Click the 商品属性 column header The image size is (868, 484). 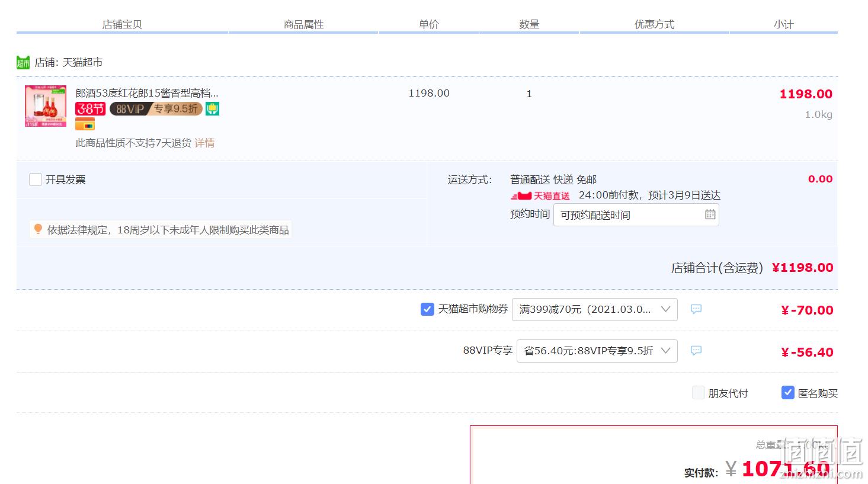point(303,24)
